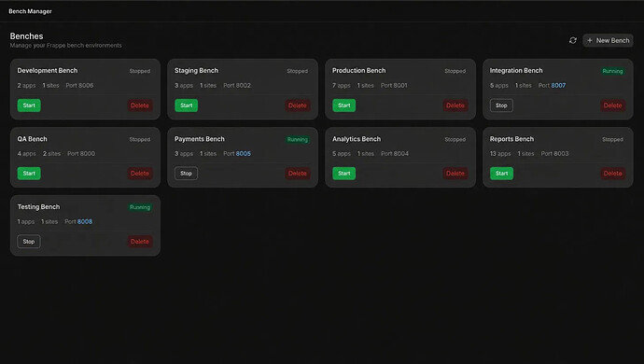Screen dimensions: 644x364
Task: Delete the Reports Bench
Action: point(612,174)
